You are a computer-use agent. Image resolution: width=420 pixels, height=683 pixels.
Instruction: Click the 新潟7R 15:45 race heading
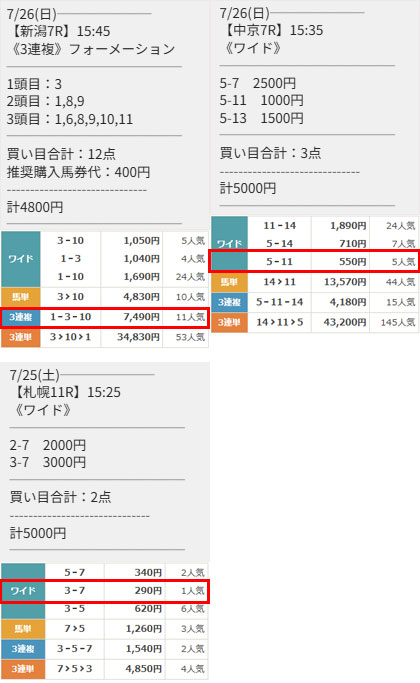(x=60, y=31)
